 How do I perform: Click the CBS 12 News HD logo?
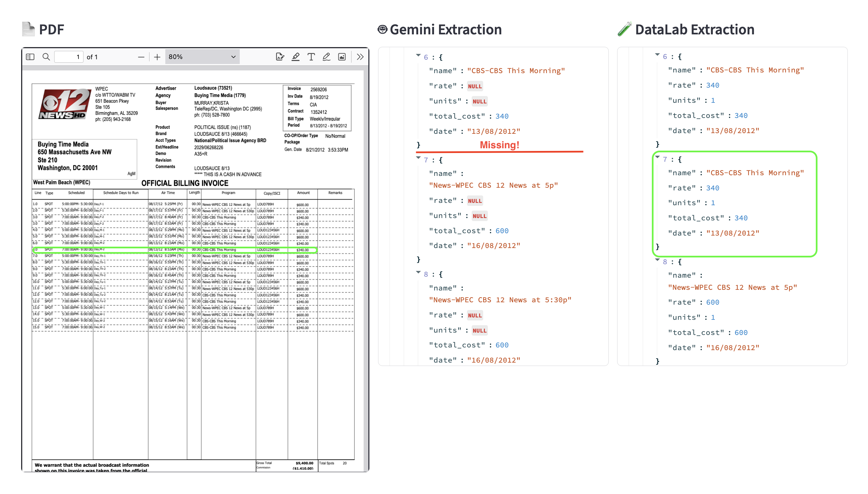tap(65, 104)
